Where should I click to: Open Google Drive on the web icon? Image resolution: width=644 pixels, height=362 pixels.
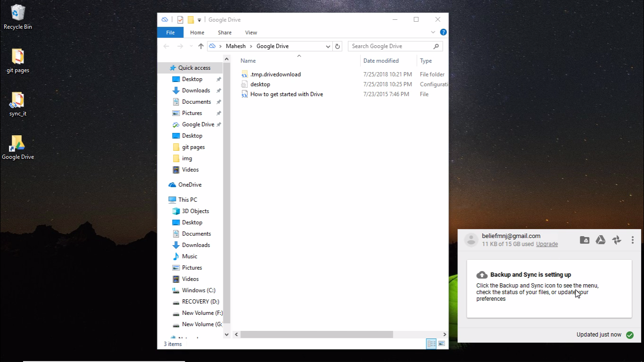pyautogui.click(x=600, y=240)
